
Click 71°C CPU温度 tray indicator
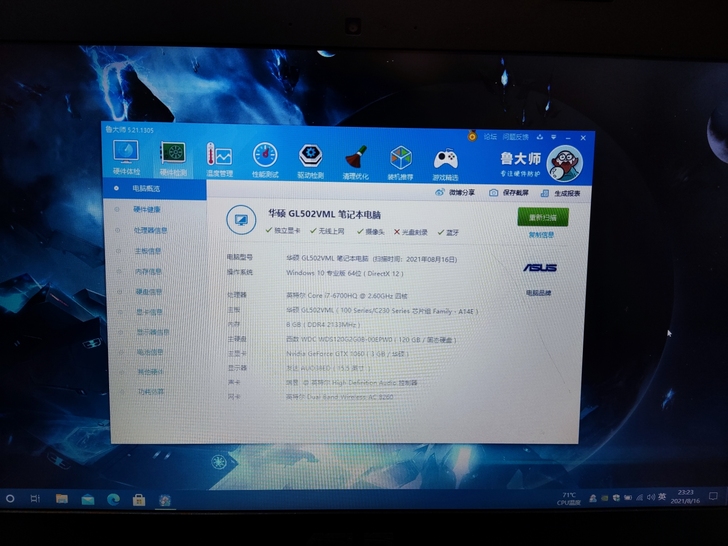pos(569,499)
